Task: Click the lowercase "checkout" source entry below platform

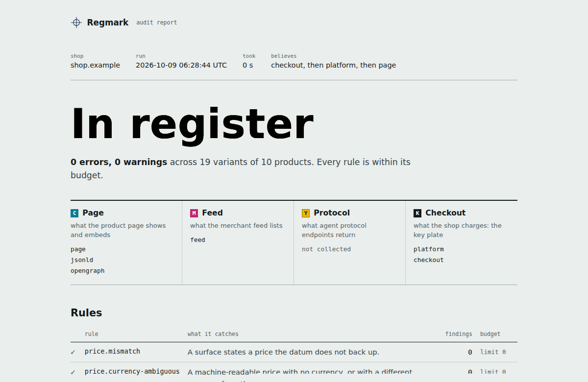Action: coord(429,260)
